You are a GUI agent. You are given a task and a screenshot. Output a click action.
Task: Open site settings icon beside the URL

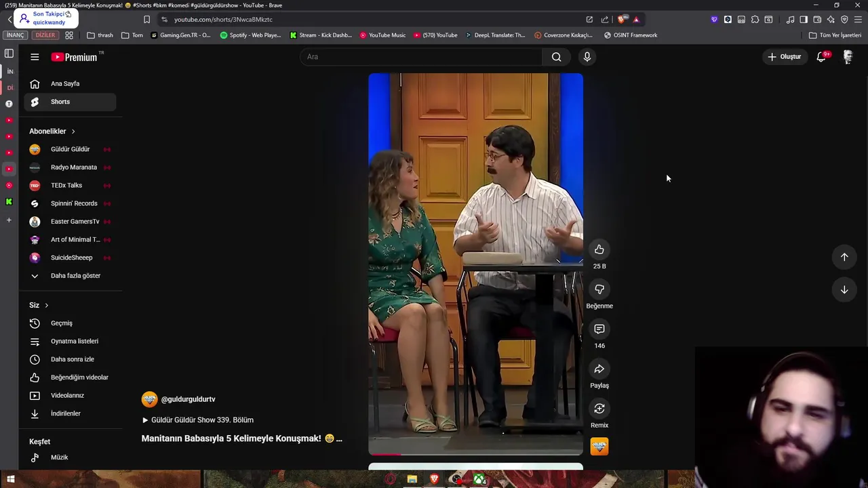point(164,20)
